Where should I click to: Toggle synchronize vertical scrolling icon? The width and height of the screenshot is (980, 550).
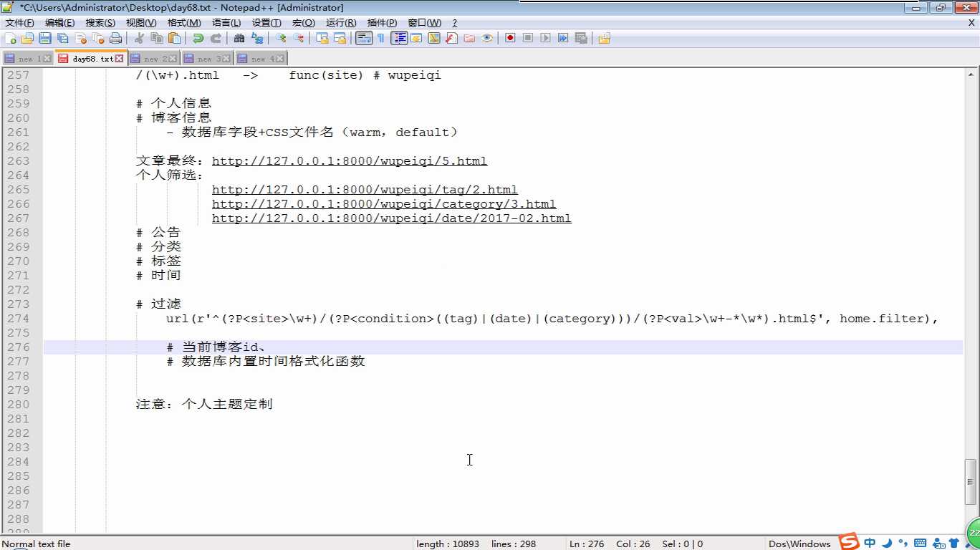tap(322, 38)
